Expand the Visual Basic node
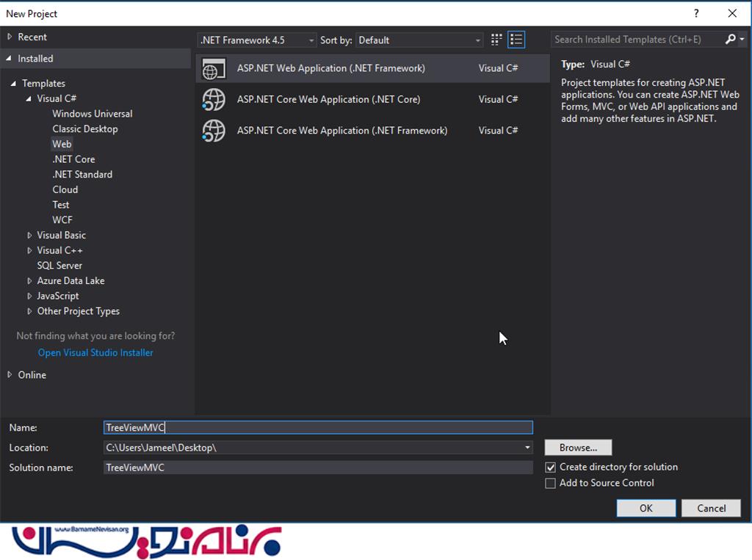The image size is (752, 560). click(29, 236)
